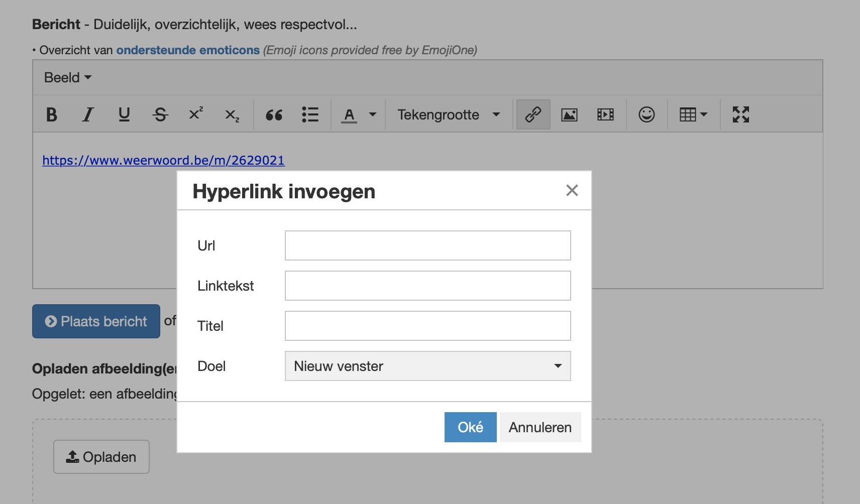Toggle bold formatting
860x504 pixels.
point(51,115)
